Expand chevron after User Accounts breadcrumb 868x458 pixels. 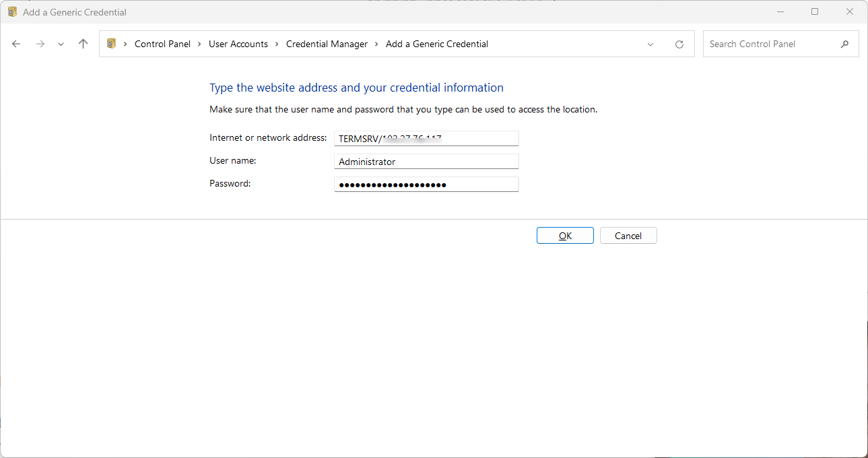(277, 44)
